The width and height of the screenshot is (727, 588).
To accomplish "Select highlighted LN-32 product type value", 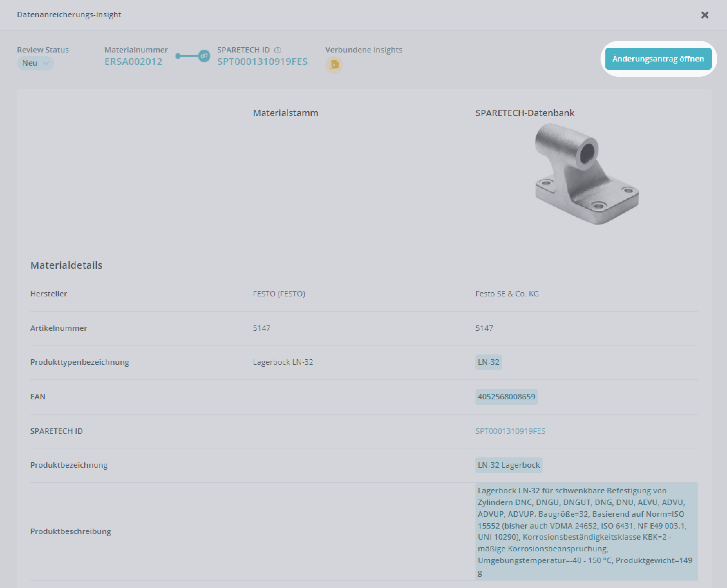I will [488, 362].
